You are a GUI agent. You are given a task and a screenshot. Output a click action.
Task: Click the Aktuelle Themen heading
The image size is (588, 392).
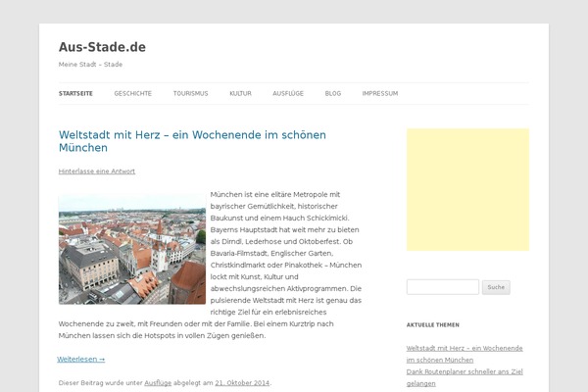pos(433,324)
